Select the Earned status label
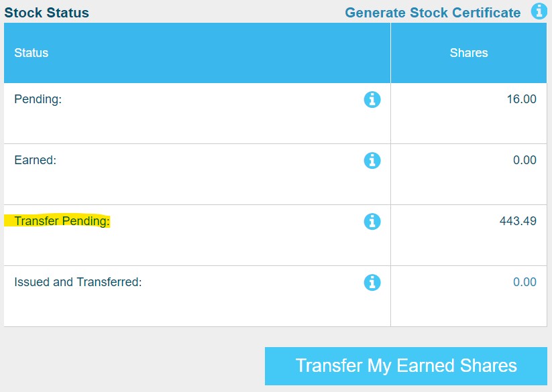This screenshot has width=552, height=392. (x=35, y=160)
